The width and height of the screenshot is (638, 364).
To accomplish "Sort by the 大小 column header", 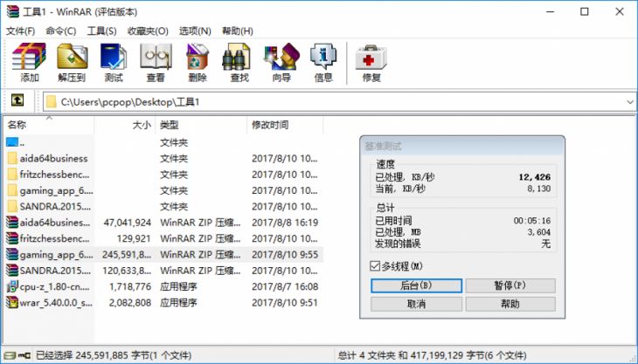I will point(124,125).
